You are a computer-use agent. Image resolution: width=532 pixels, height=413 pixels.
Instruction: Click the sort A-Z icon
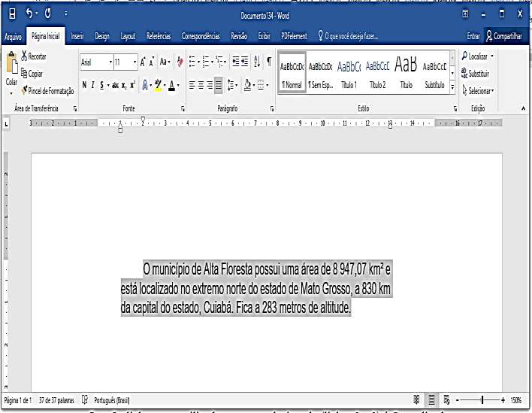[x=257, y=62]
